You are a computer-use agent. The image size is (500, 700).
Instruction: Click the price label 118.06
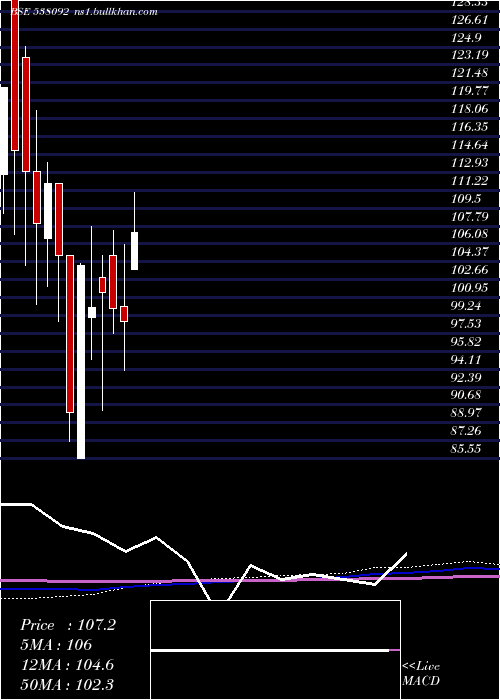tap(470, 108)
